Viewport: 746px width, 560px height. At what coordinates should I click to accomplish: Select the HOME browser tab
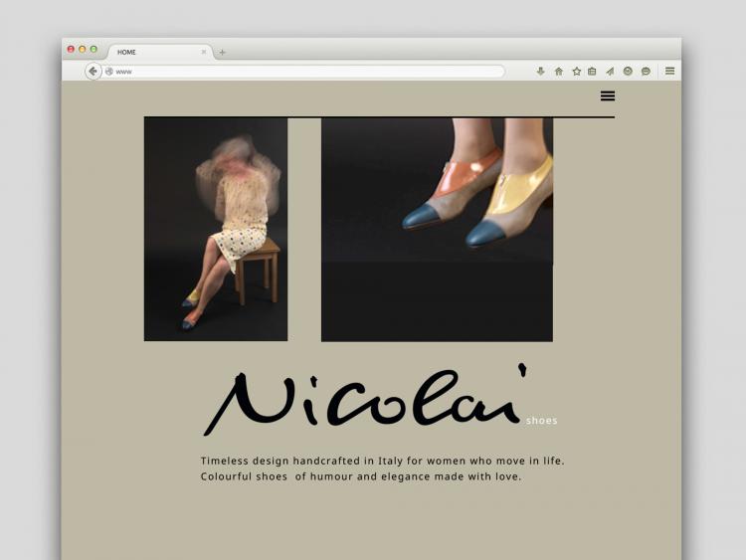click(159, 52)
